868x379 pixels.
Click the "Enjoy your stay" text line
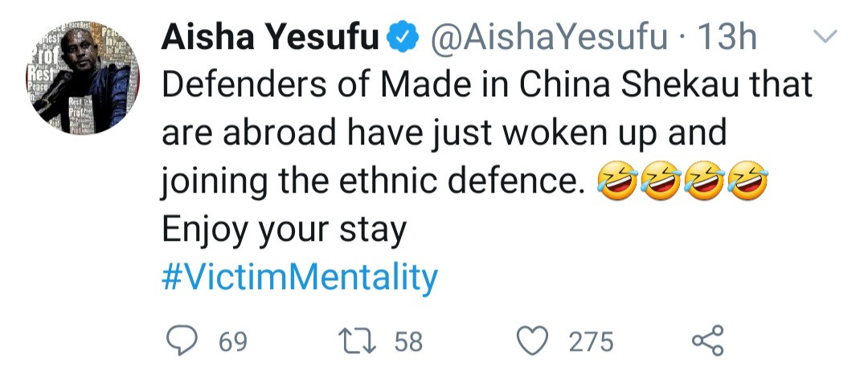tap(285, 230)
